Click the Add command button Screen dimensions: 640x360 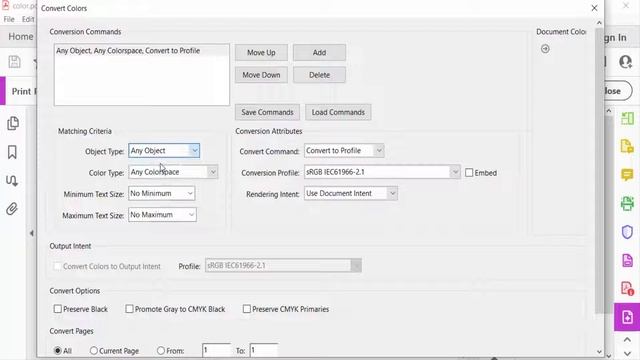(x=319, y=53)
